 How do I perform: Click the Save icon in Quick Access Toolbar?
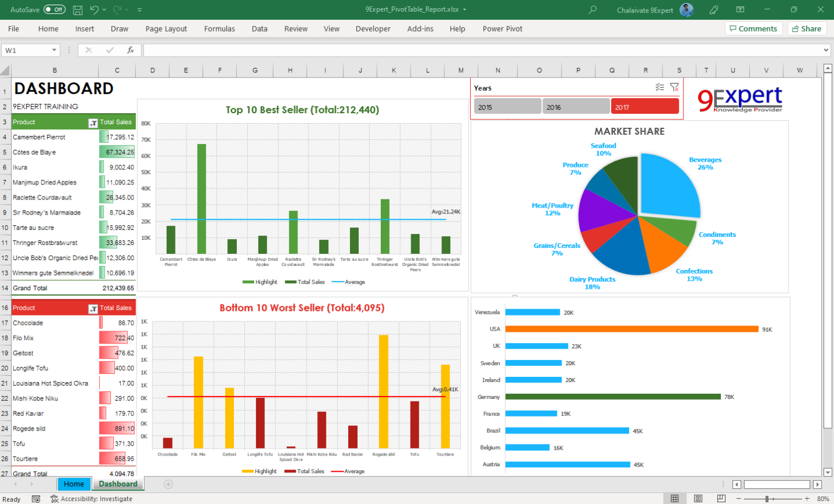pyautogui.click(x=78, y=9)
